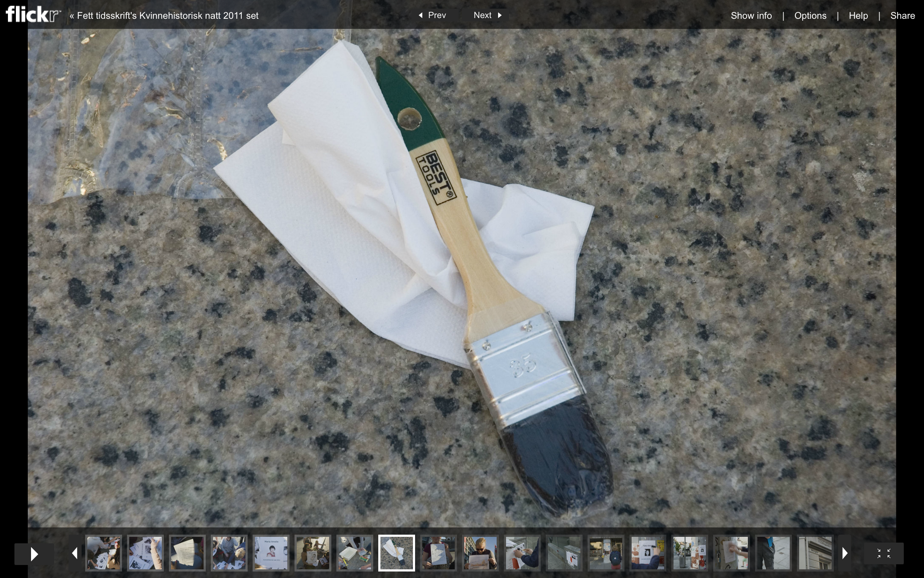924x578 pixels.
Task: Open the Help menu
Action: pyautogui.click(x=858, y=16)
